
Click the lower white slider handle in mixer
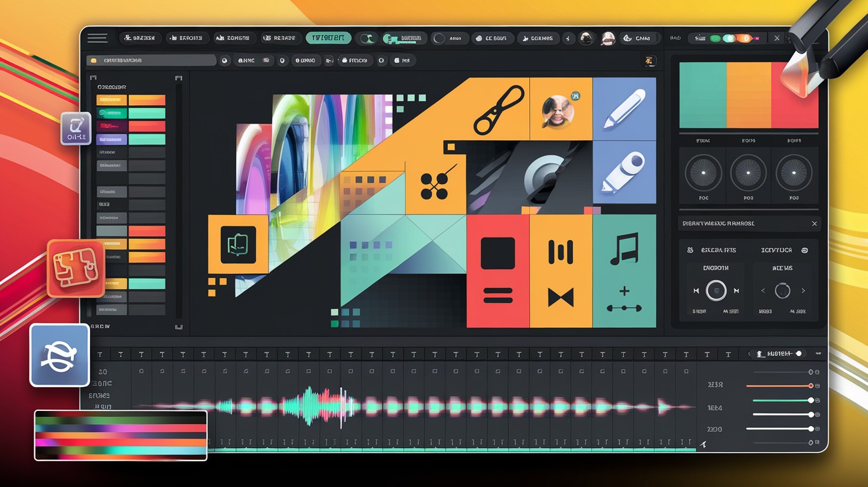tap(810, 429)
